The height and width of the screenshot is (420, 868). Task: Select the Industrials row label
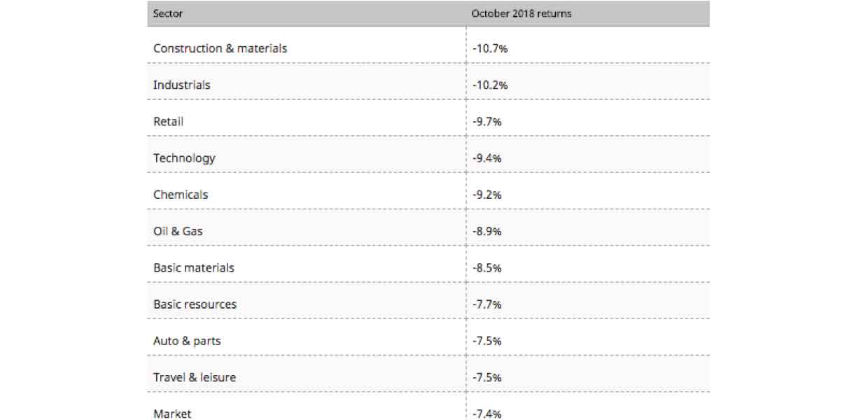pyautogui.click(x=181, y=85)
